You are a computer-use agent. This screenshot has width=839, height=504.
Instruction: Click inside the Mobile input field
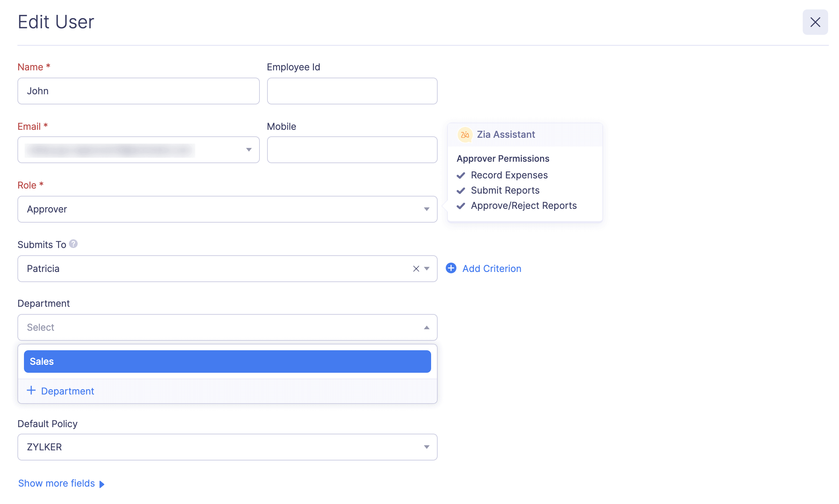(352, 149)
